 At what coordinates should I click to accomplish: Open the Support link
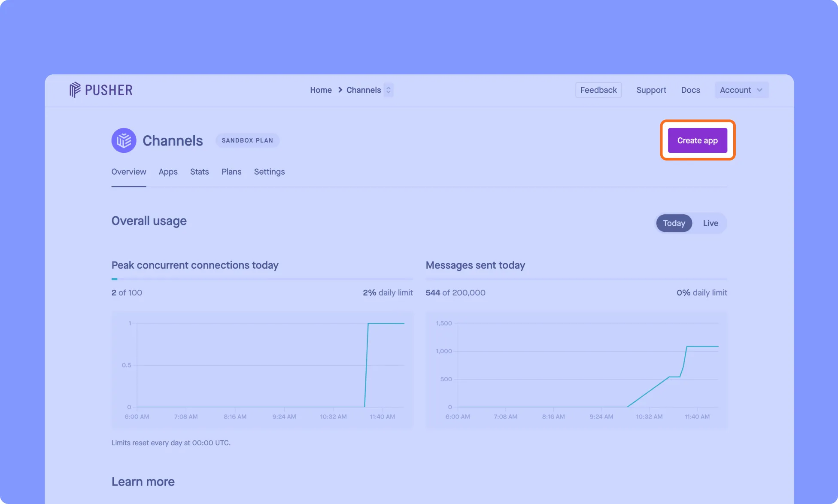[651, 90]
